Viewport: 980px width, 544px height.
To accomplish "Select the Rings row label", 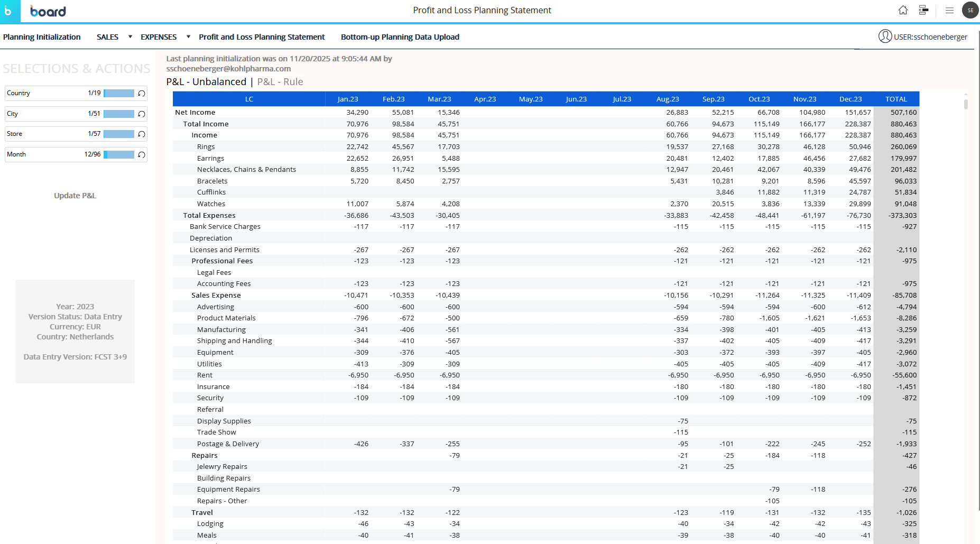I will (x=206, y=147).
